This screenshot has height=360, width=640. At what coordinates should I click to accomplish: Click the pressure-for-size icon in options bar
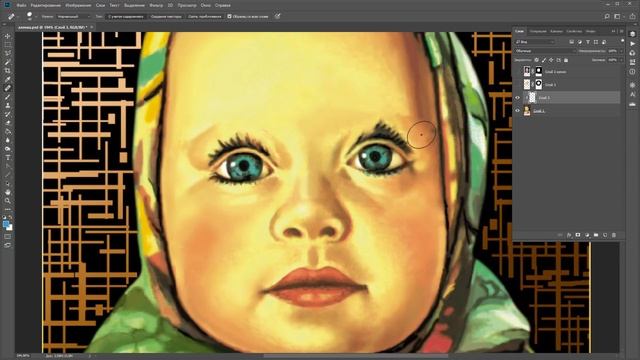click(x=278, y=16)
